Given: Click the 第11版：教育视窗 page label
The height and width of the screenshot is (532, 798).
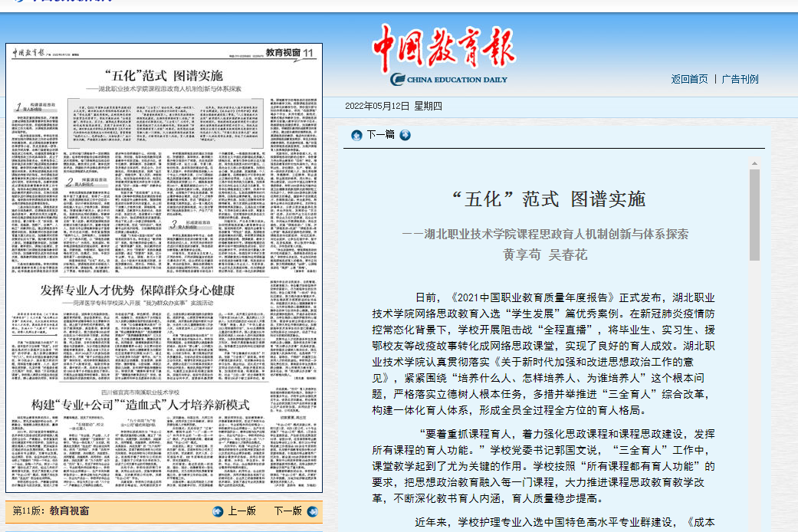Looking at the screenshot, I should 51,511.
